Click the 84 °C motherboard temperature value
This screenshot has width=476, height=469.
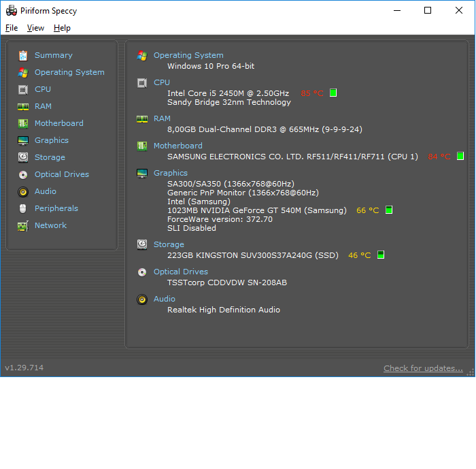click(x=439, y=157)
